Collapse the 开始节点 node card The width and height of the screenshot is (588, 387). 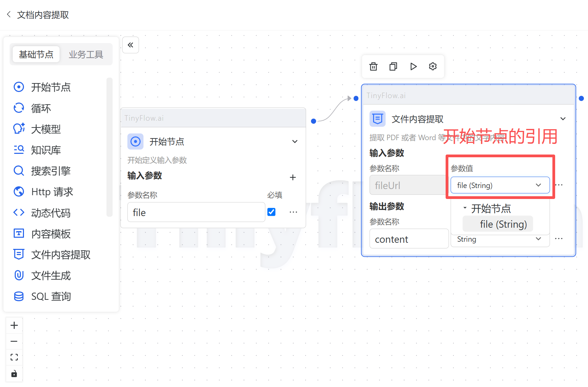pyautogui.click(x=295, y=142)
